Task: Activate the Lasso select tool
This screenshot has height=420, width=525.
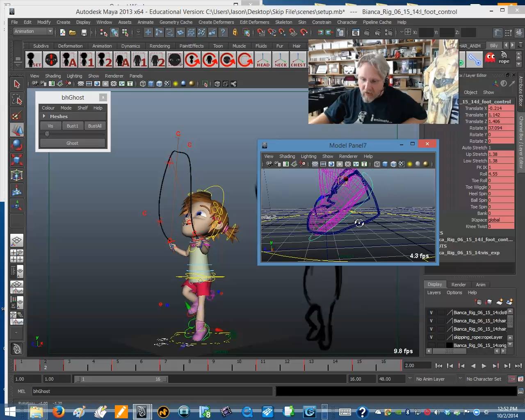Action: 17,99
